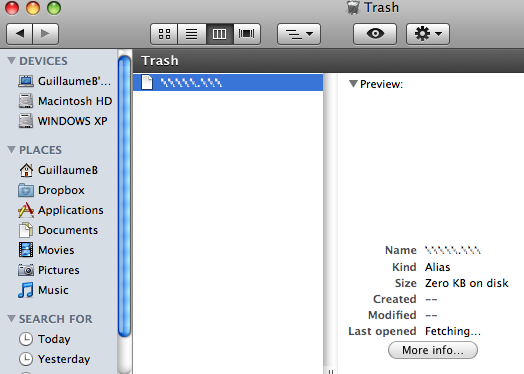Close the Trash window with red button
Image resolution: width=524 pixels, height=374 pixels.
tap(12, 7)
